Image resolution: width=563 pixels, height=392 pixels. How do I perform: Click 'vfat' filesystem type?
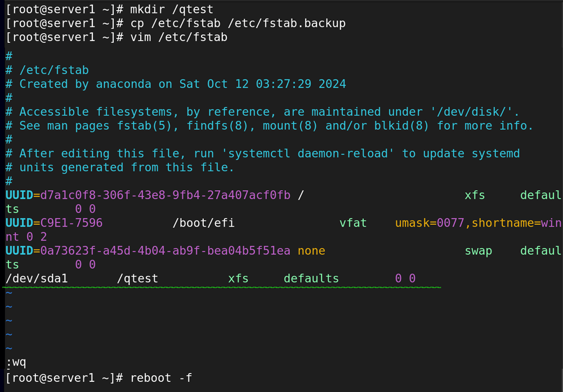[x=353, y=223]
